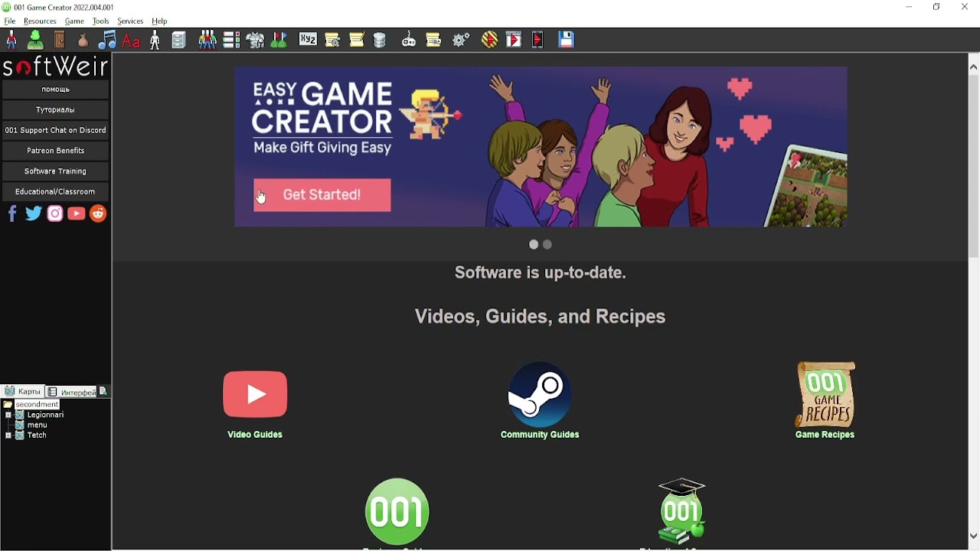The image size is (980, 551).
Task: Open the Game menu
Action: click(74, 21)
